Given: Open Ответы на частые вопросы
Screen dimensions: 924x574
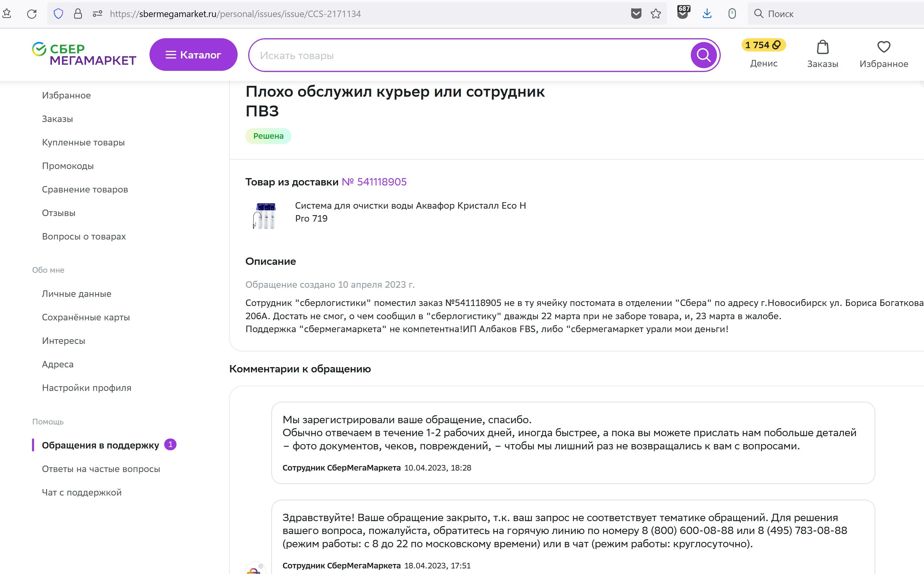Looking at the screenshot, I should tap(101, 469).
